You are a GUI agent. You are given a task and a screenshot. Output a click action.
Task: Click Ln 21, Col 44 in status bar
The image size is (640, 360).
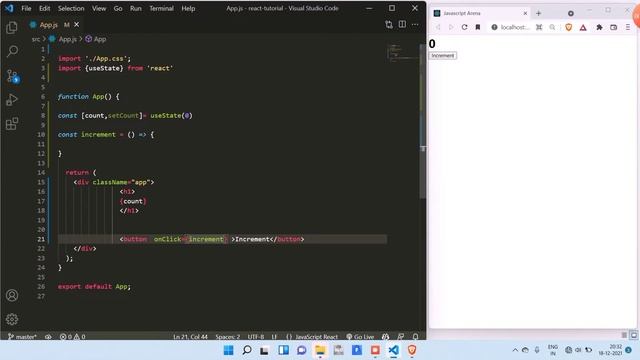(x=190, y=337)
